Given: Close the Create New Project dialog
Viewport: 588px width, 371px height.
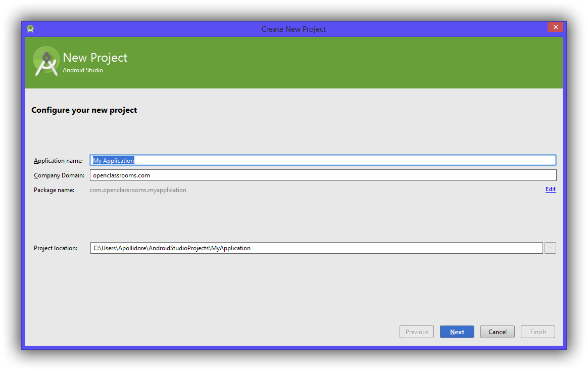Looking at the screenshot, I should (555, 27).
